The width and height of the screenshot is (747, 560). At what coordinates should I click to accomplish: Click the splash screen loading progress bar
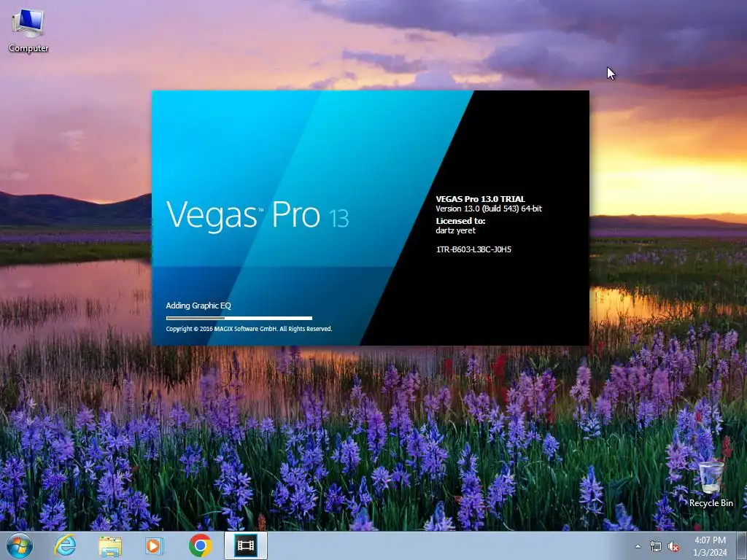[x=239, y=318]
